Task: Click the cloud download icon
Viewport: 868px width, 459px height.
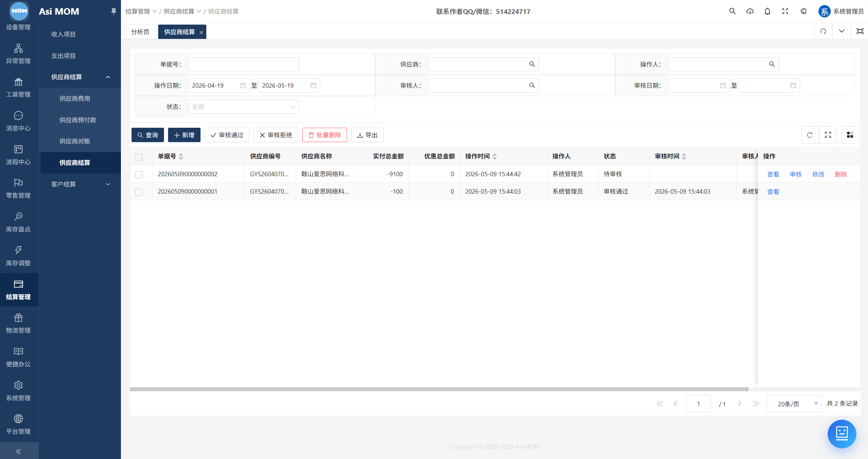Action: click(x=750, y=11)
